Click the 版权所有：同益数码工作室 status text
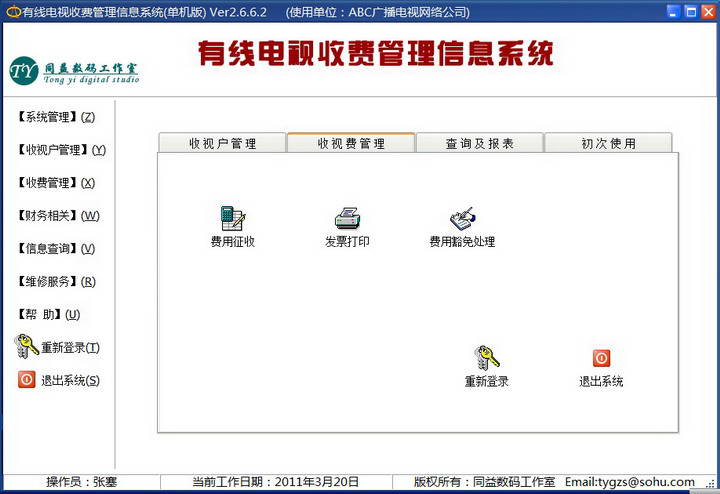 (484, 482)
